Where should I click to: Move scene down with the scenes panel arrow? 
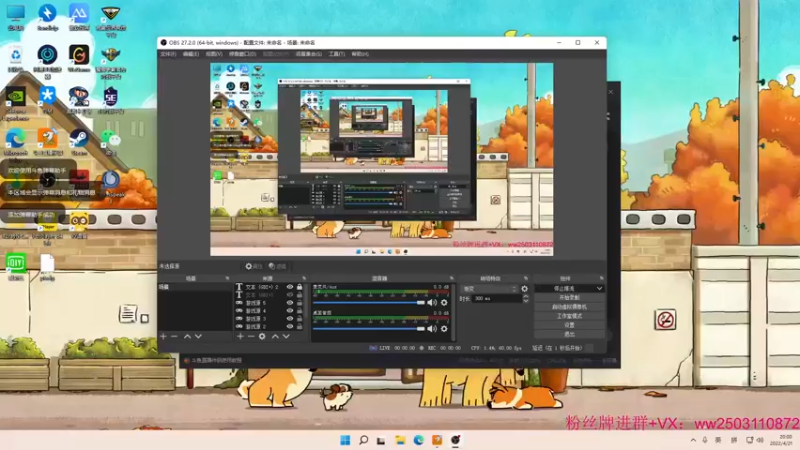pyautogui.click(x=198, y=336)
